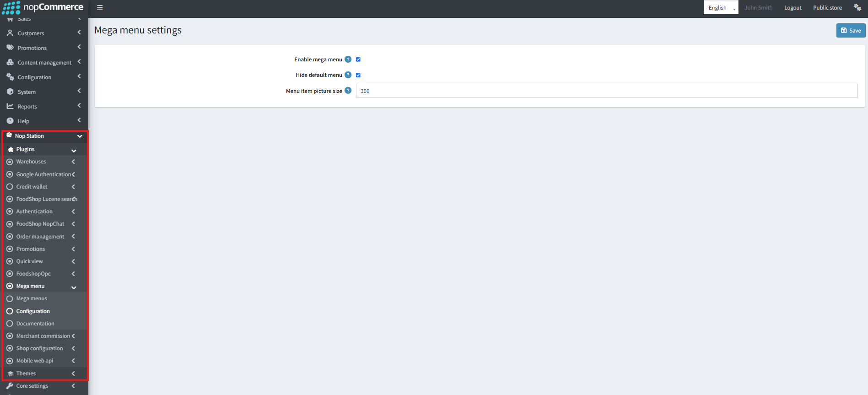The height and width of the screenshot is (395, 868).
Task: Click the Plugins puzzle icon
Action: 11,149
